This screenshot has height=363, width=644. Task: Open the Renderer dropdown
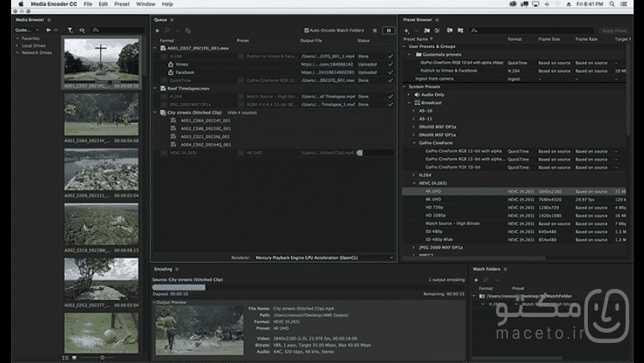point(323,258)
